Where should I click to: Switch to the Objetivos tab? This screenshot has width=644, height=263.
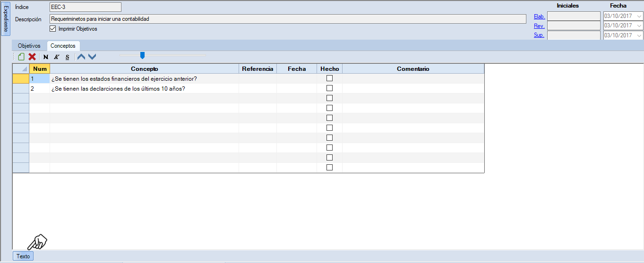29,46
